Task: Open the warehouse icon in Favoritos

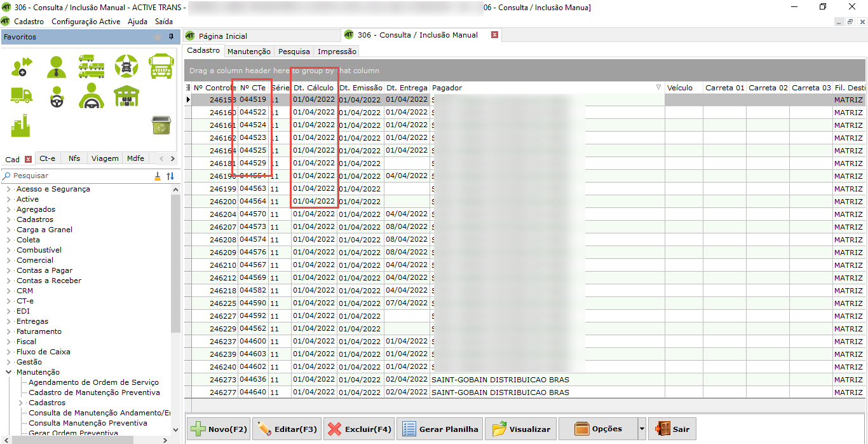Action: (x=126, y=95)
